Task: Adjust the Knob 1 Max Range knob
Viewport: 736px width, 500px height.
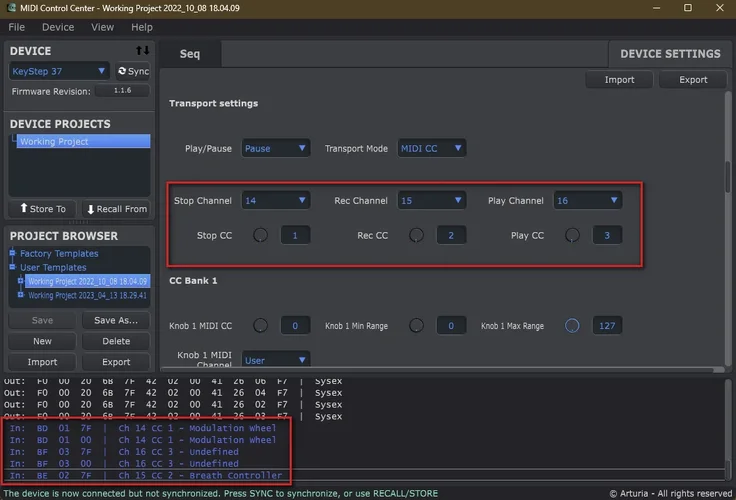Action: (x=572, y=325)
